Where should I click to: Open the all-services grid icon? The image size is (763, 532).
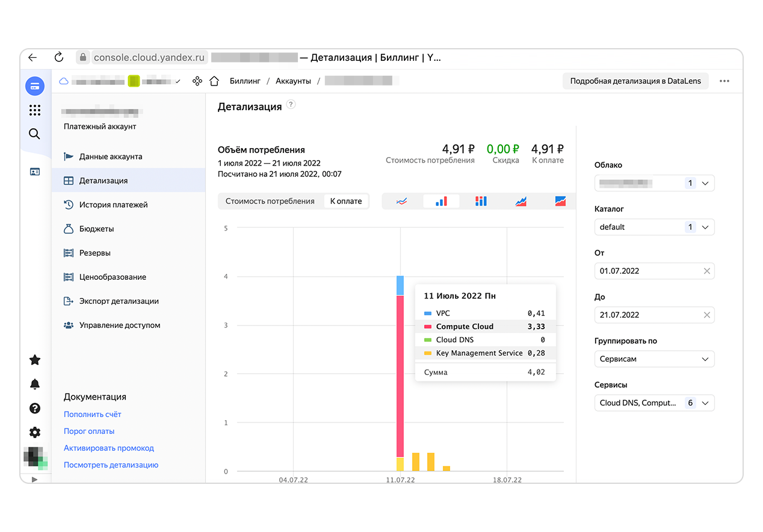coord(35,110)
